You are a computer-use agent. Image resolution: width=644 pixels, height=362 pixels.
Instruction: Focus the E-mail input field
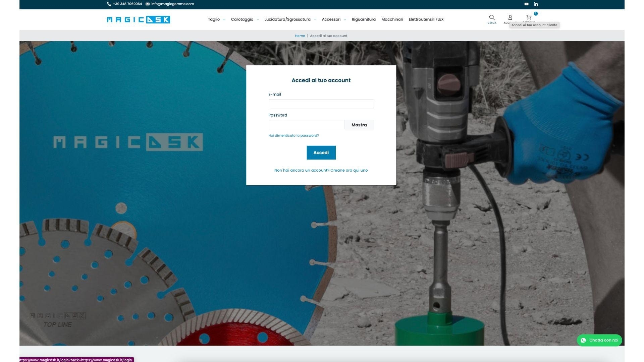coord(321,104)
